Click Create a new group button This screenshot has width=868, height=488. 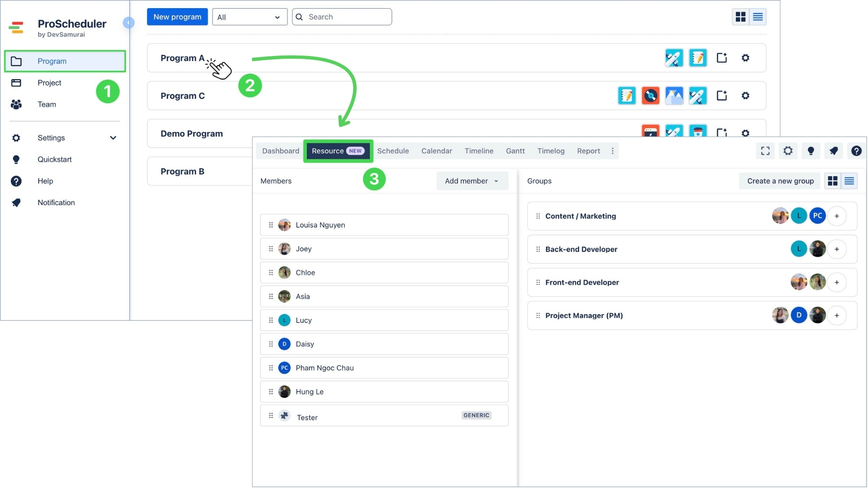click(x=780, y=181)
